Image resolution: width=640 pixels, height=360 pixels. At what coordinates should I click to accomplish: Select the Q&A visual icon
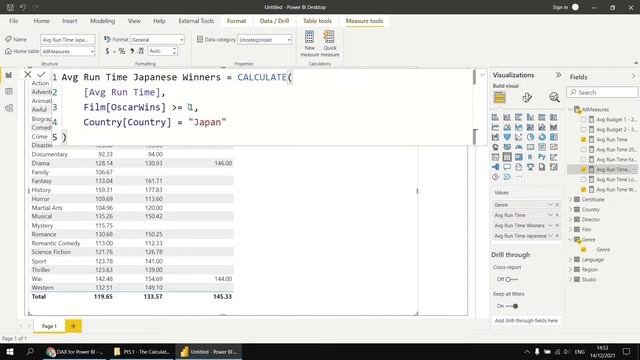coord(507,167)
